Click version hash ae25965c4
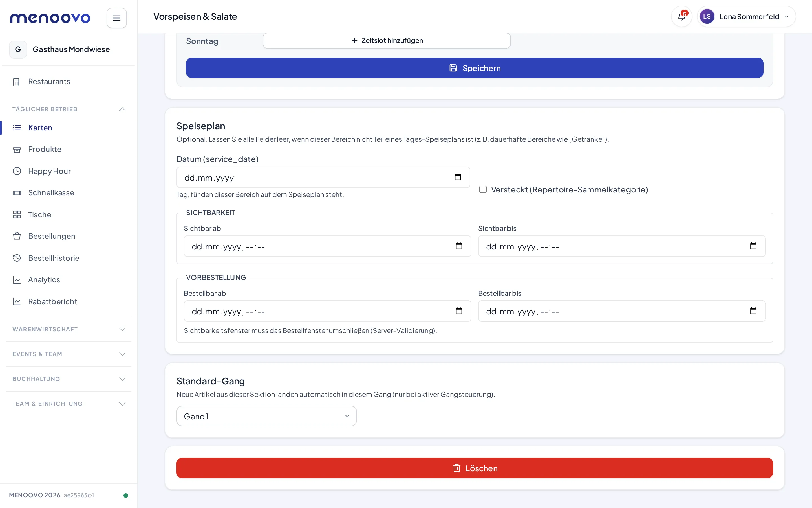This screenshot has height=508, width=812. [x=79, y=495]
